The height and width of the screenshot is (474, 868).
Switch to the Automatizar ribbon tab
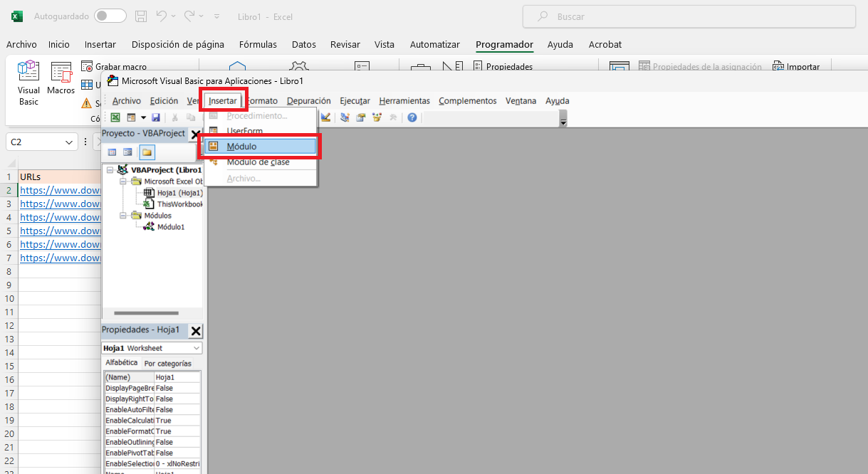pos(434,44)
